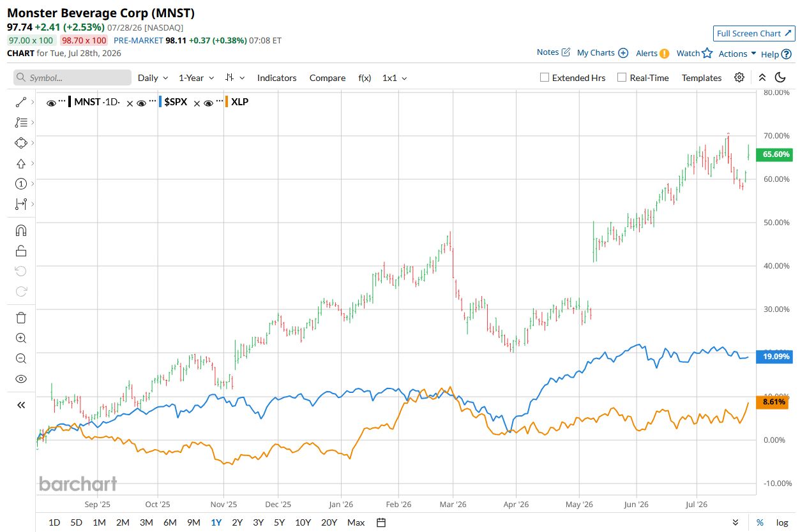
Task: Select the 1Y range tab
Action: [x=216, y=522]
